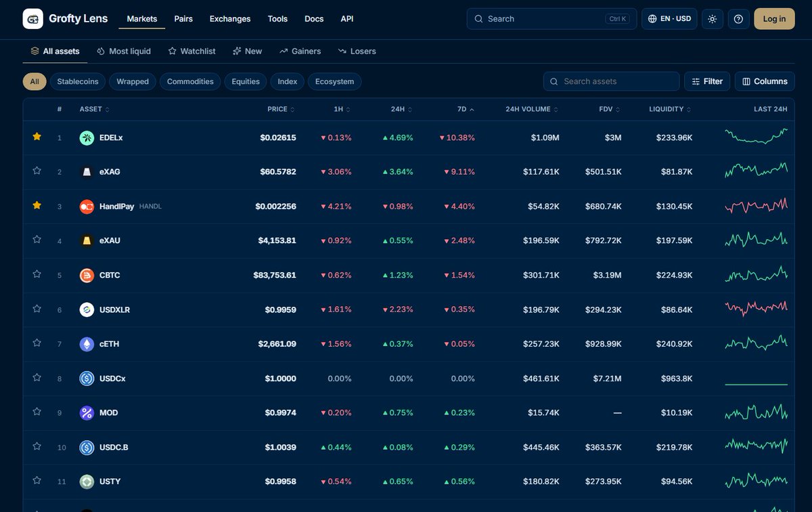Sort table by 1H change column
The image size is (812, 512).
342,109
